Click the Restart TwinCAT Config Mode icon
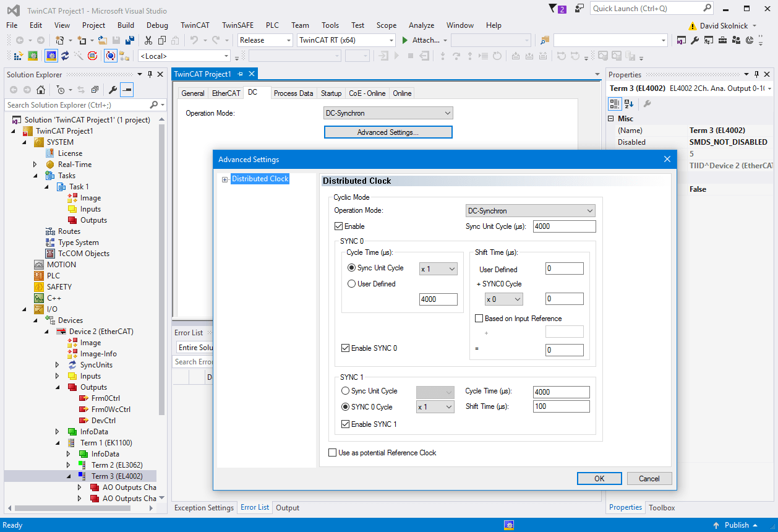This screenshot has width=778, height=532. point(51,56)
